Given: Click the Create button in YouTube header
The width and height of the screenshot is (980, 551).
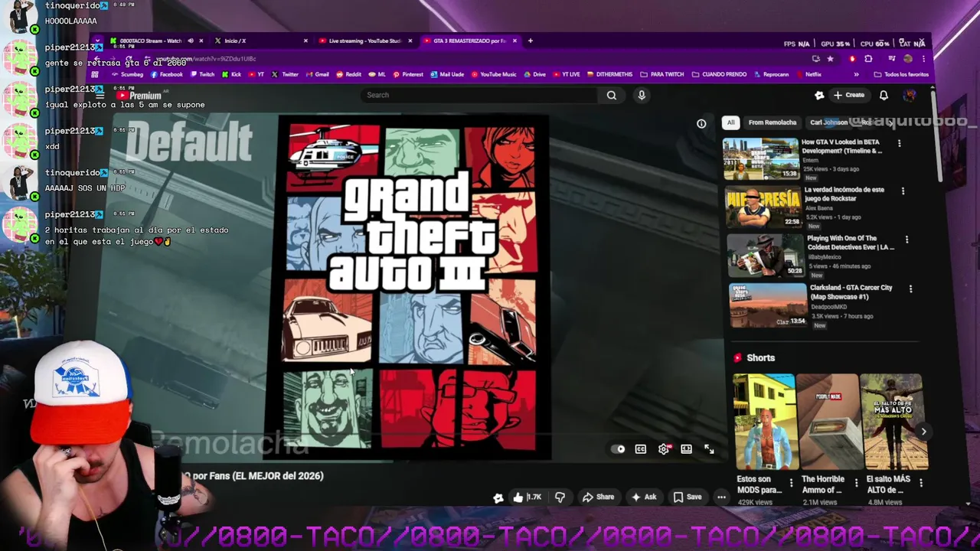Looking at the screenshot, I should (849, 95).
